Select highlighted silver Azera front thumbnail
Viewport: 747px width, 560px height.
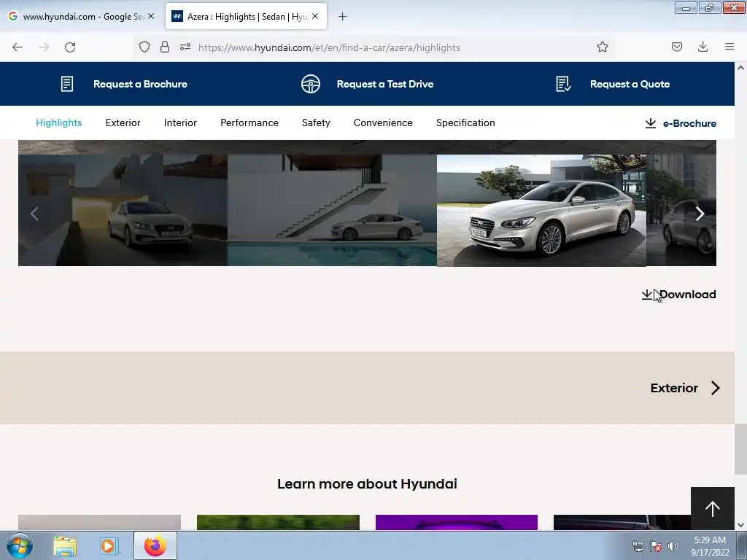[542, 210]
